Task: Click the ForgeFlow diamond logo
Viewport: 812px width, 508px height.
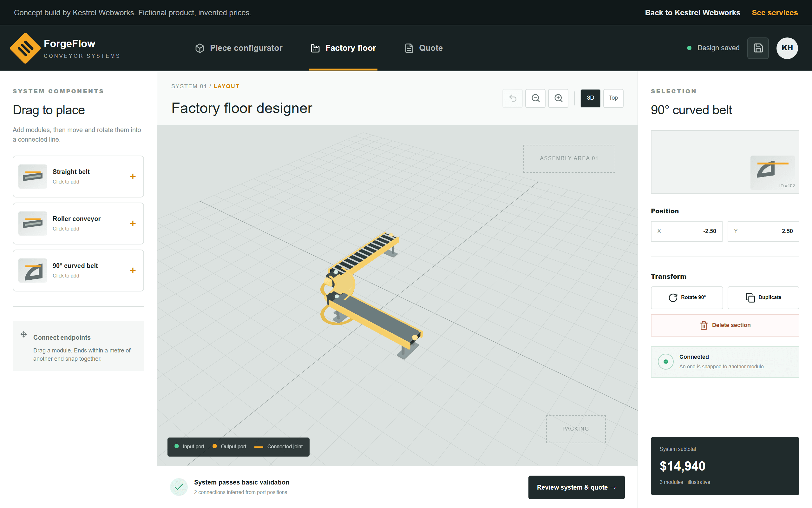Action: point(25,48)
